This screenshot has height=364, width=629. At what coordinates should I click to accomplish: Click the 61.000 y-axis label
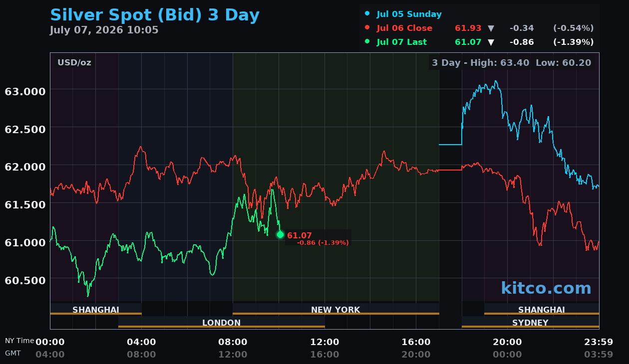25,242
